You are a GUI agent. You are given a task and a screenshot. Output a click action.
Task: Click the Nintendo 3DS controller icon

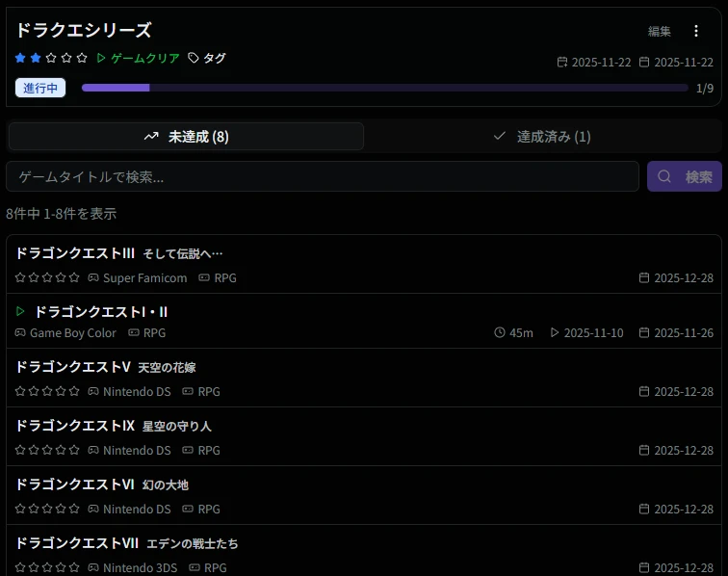tap(93, 567)
